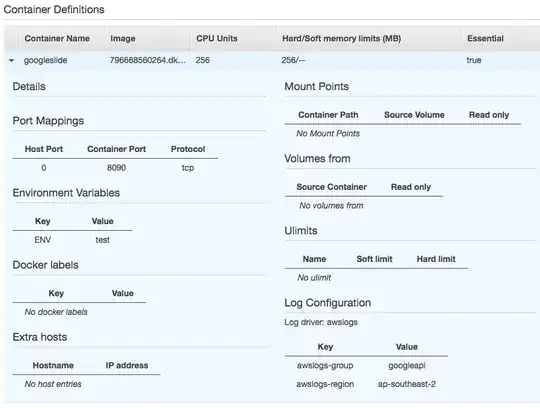Select the awslogs-region key
This screenshot has width=540, height=408.
click(x=325, y=384)
